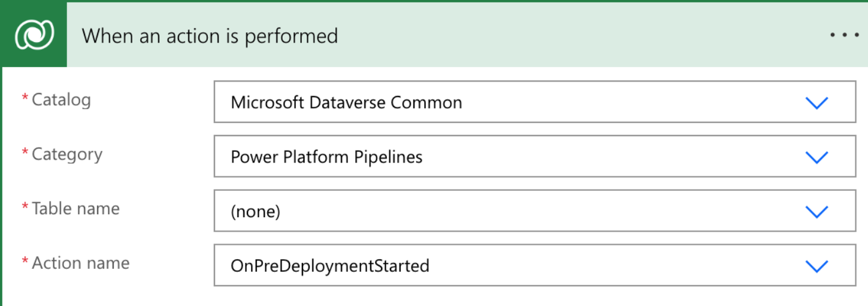This screenshot has width=868, height=306.
Task: Click the Action name blue chevron arrow
Action: (816, 266)
